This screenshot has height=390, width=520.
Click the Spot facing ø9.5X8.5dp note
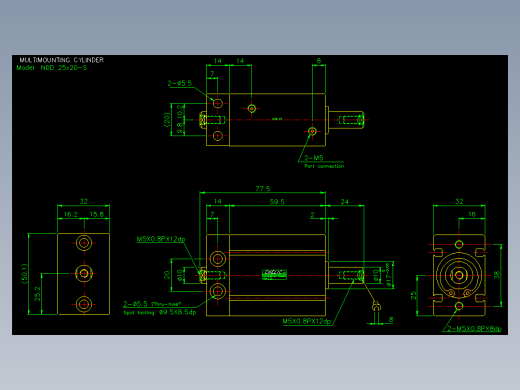click(160, 312)
